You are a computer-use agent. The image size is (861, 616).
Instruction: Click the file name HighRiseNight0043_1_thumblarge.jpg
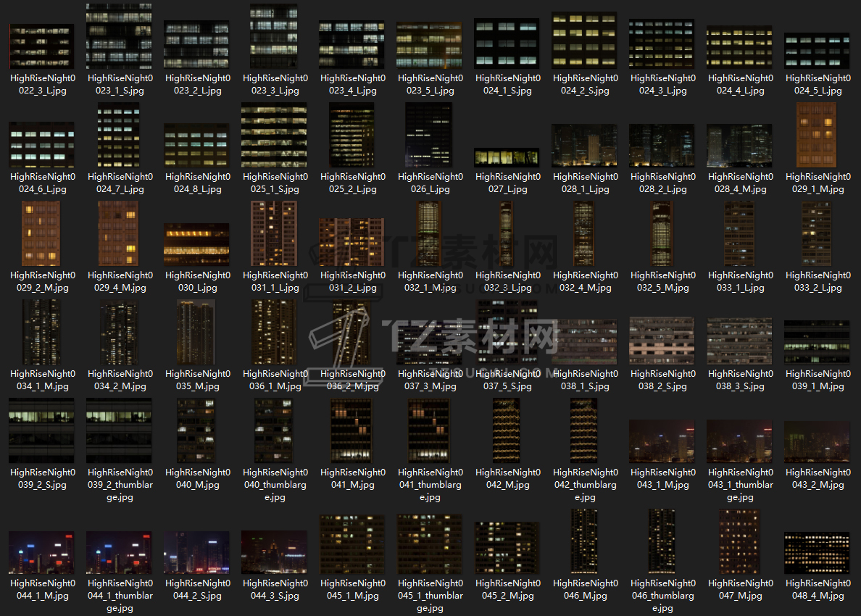point(740,484)
